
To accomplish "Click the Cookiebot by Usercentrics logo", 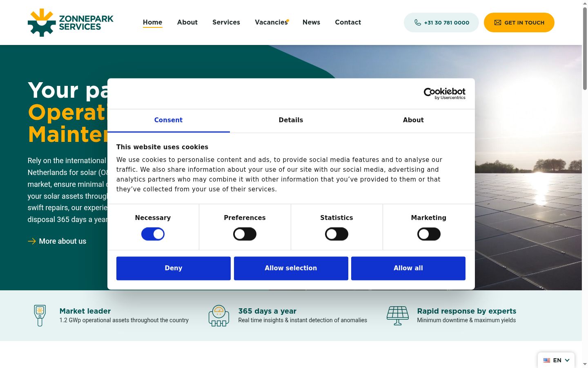I will click(x=444, y=94).
